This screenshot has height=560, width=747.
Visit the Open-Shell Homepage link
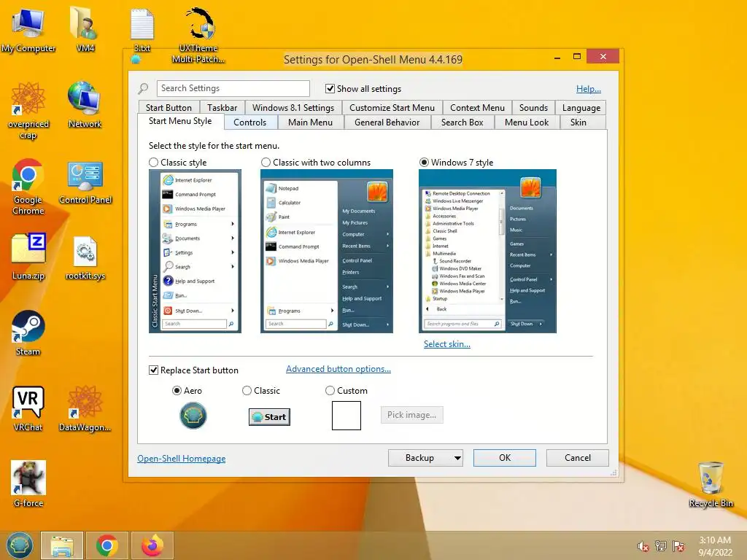click(x=182, y=458)
